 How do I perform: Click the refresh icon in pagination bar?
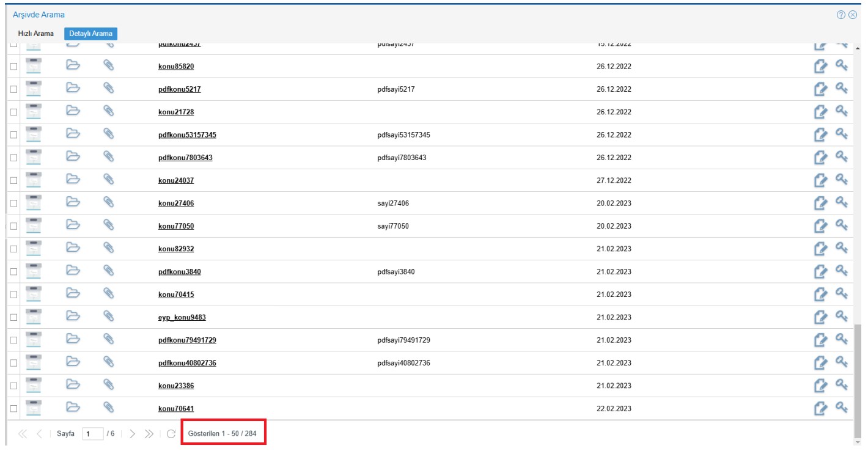click(x=171, y=434)
